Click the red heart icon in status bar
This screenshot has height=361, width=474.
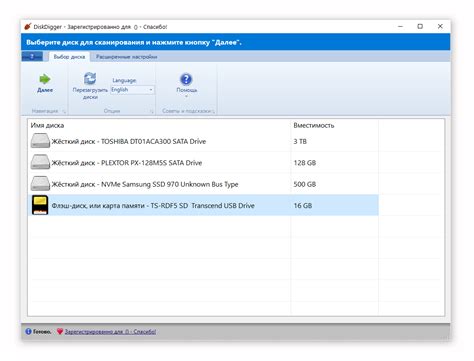pyautogui.click(x=60, y=331)
